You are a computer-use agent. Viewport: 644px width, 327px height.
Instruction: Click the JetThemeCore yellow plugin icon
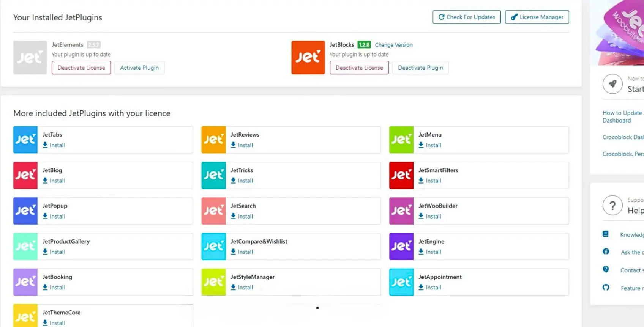25,316
